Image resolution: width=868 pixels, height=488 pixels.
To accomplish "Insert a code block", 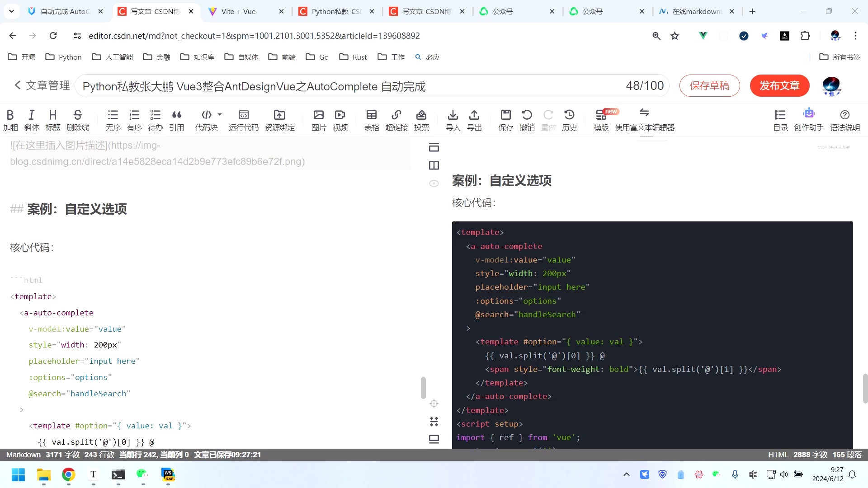I will [x=206, y=119].
